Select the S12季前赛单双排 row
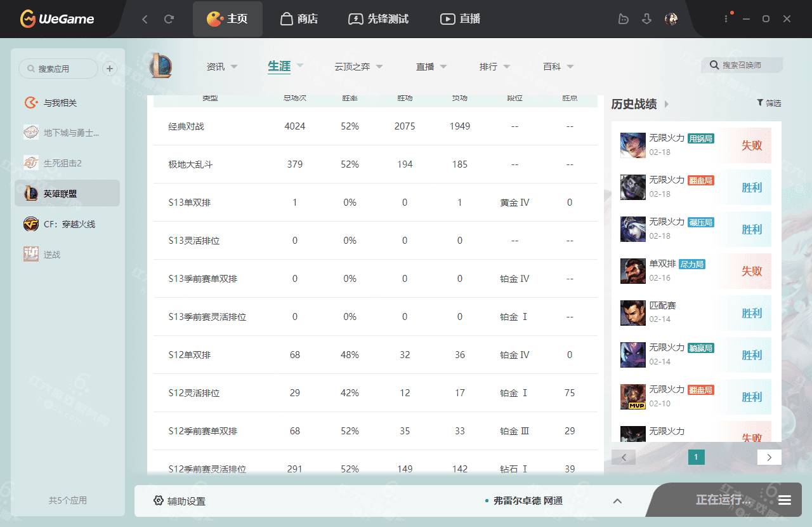This screenshot has height=527, width=812. 376,431
